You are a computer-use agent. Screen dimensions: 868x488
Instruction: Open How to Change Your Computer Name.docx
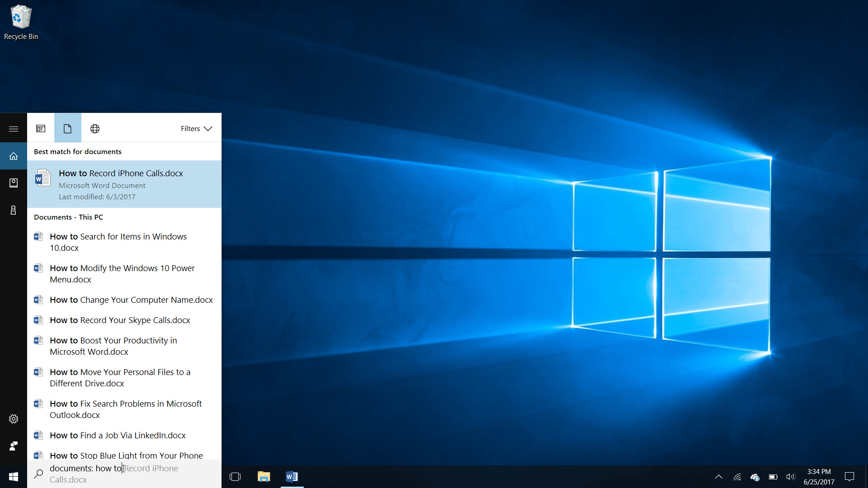(131, 300)
